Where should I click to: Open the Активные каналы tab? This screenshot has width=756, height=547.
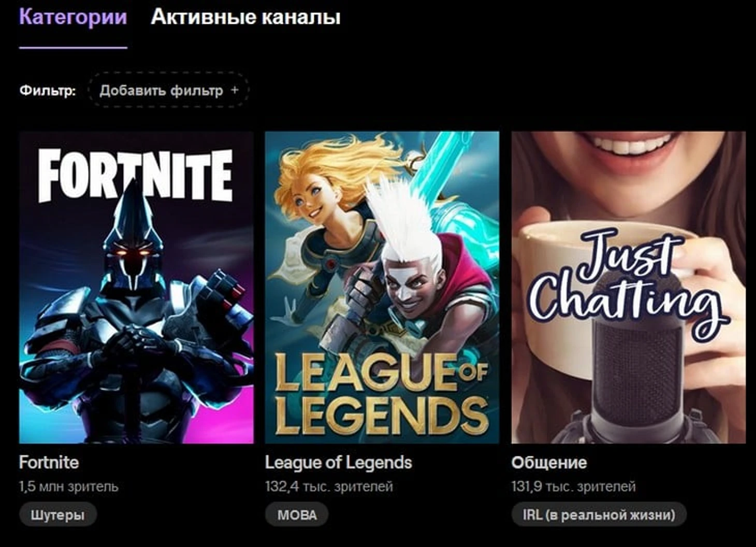[x=245, y=17]
